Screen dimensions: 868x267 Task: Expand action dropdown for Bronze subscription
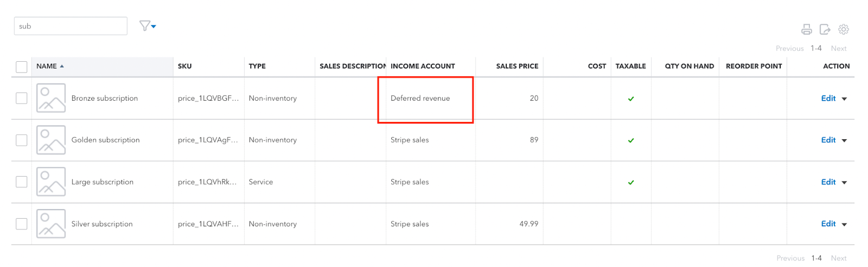pyautogui.click(x=844, y=99)
